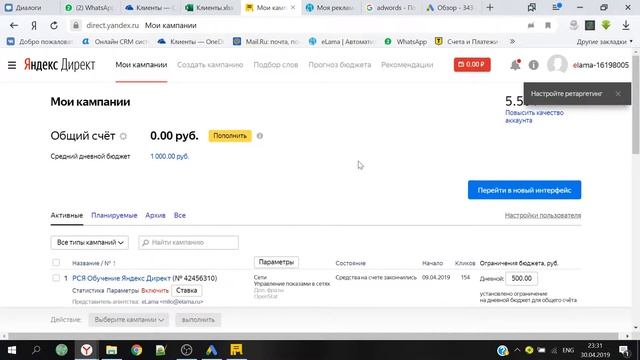Switch to WhatsApp browser tab
The height and width of the screenshot is (360, 640).
click(x=90, y=7)
